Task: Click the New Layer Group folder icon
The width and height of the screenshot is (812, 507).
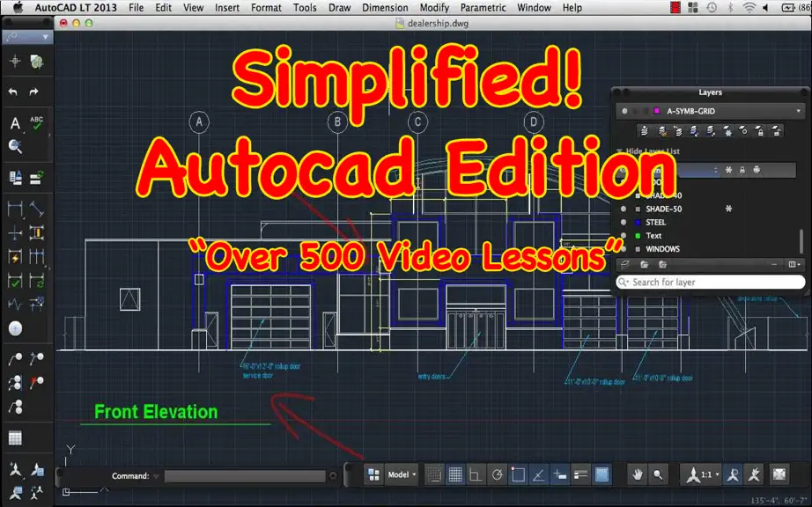Action: [644, 265]
